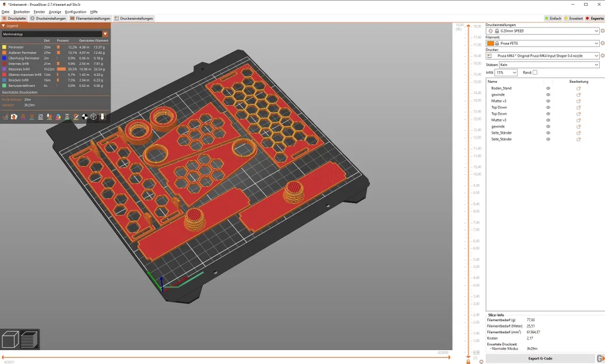
Task: Toggle the wipe moves icon in the legend toolbar
Action: (x=14, y=117)
